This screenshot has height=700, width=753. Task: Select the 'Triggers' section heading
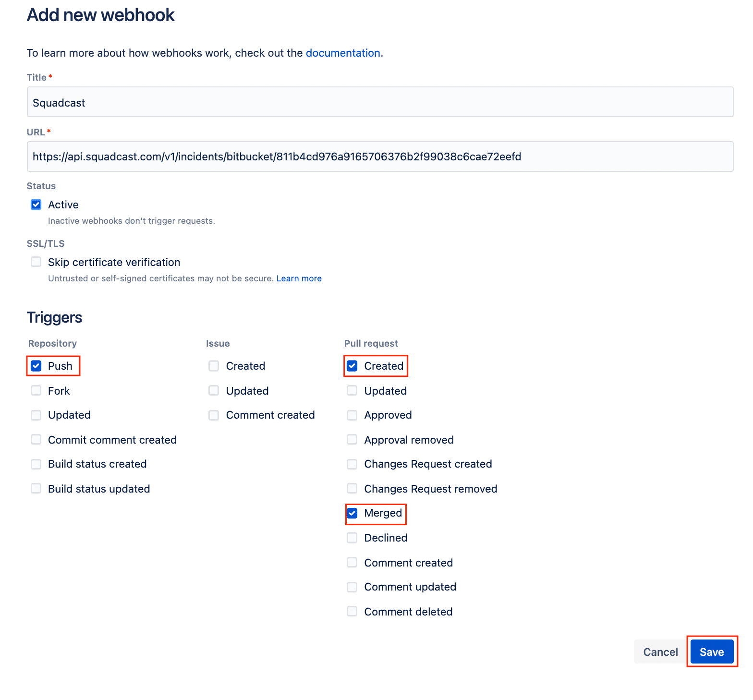[54, 317]
